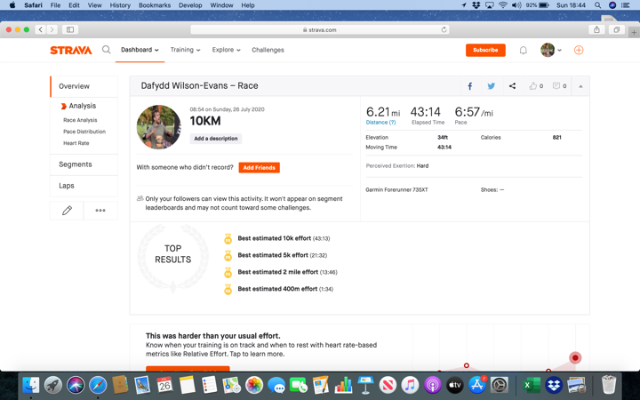Select the Laps tab
The image size is (640, 400).
[x=84, y=186]
